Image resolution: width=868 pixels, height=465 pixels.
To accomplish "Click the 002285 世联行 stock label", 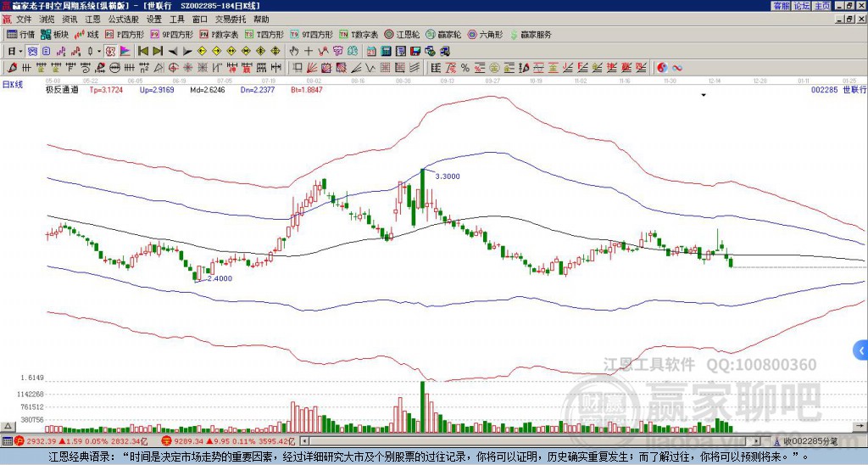I will 838,90.
